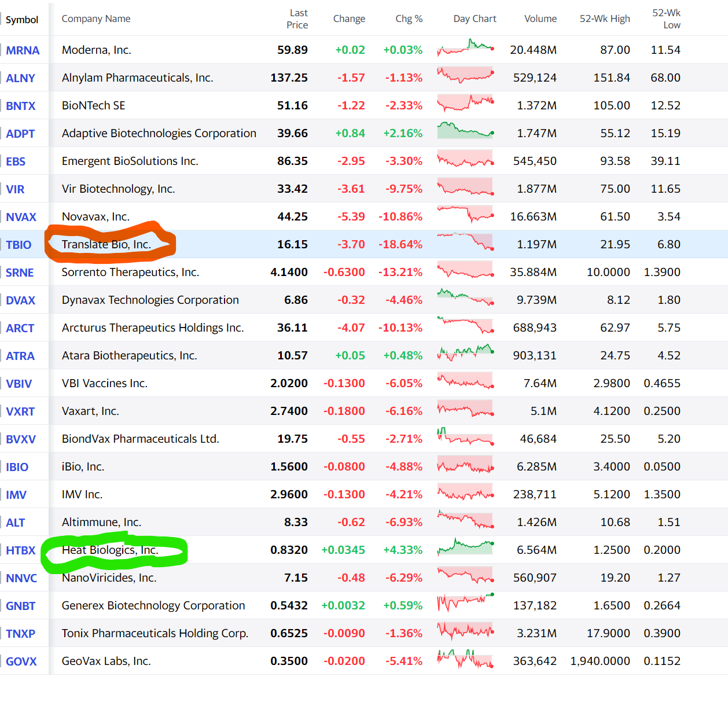Open the IBIO ticker symbol link

coord(17,467)
